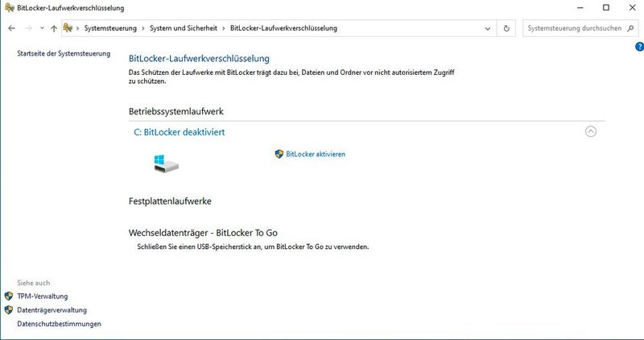Click Wechseldatenträger - BitLocker To Go heading
The width and height of the screenshot is (644, 340).
[x=203, y=233]
